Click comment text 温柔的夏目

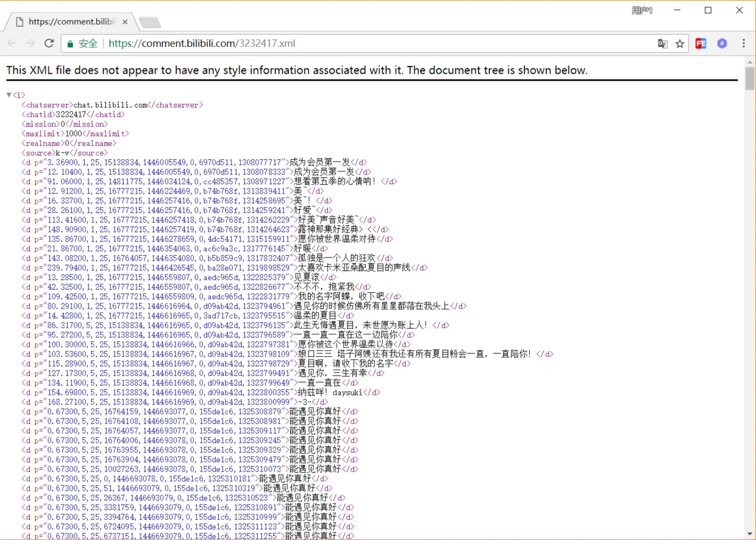coord(315,315)
